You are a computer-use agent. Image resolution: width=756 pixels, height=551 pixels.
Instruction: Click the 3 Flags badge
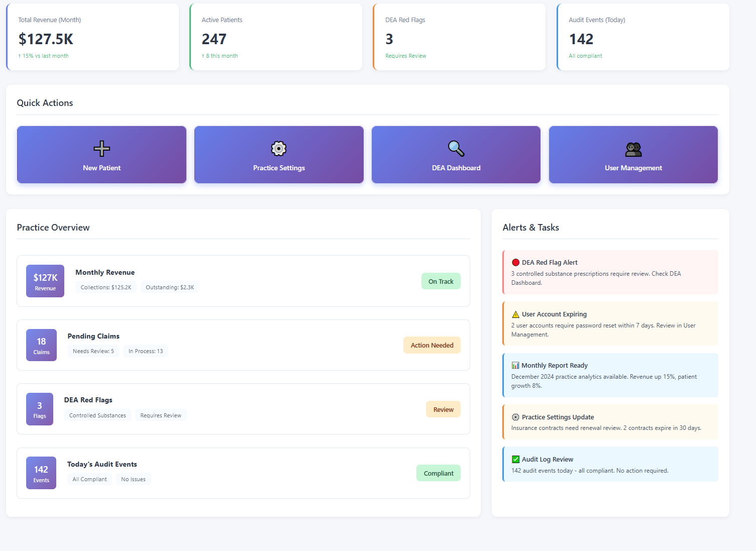click(x=39, y=409)
